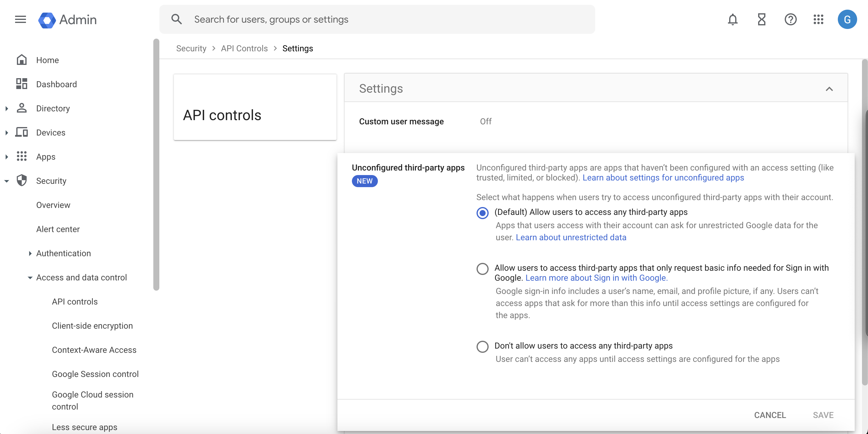Screen dimensions: 868x434
Task: Open Security Overview page
Action: click(x=53, y=205)
